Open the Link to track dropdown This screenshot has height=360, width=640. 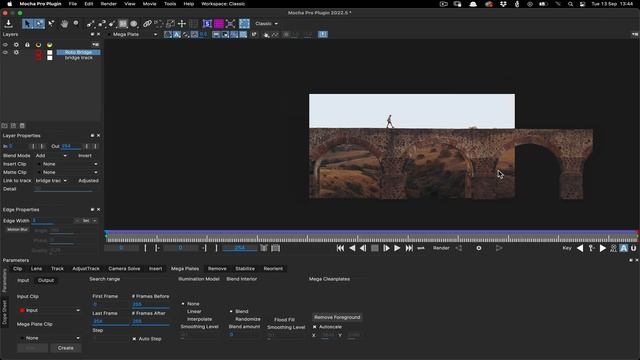pyautogui.click(x=51, y=181)
